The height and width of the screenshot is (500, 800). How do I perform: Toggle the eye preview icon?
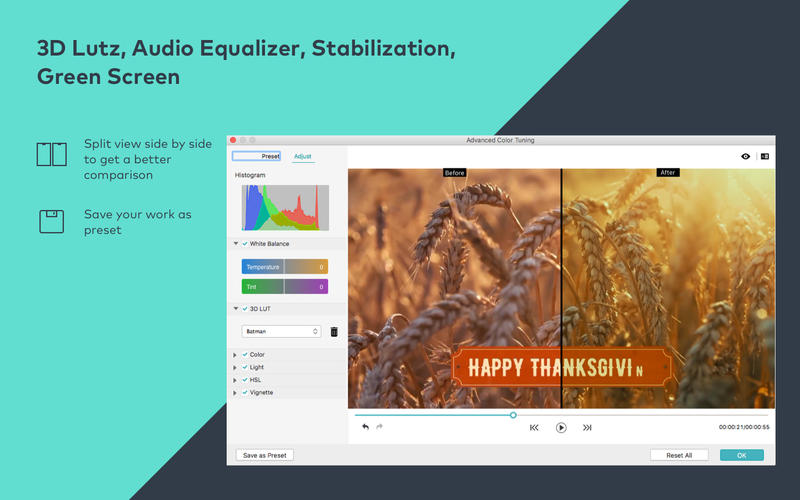coord(745,157)
